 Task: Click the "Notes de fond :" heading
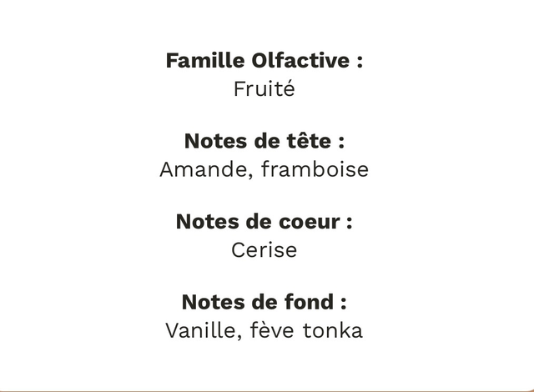[264, 302]
